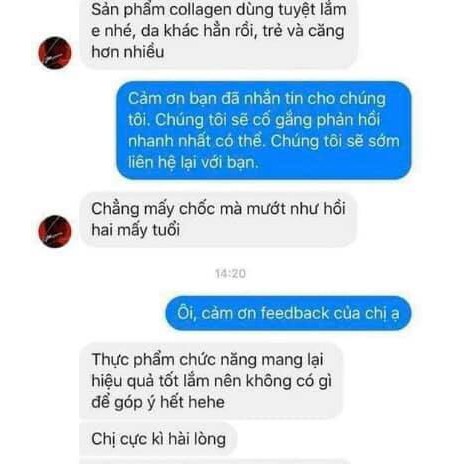Click the phrase "nhanh nhất có thể"
Viewport: 464px width, 464px height.
tap(196, 141)
